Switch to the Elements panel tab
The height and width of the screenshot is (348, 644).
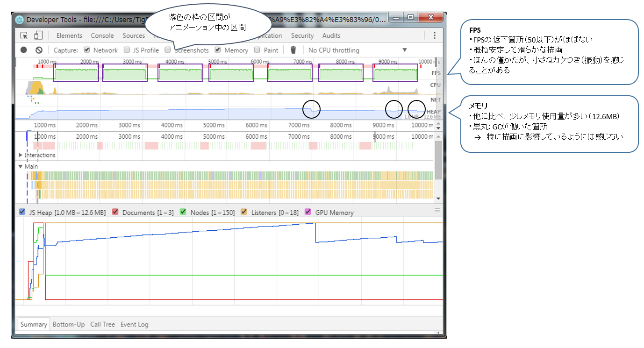[69, 36]
